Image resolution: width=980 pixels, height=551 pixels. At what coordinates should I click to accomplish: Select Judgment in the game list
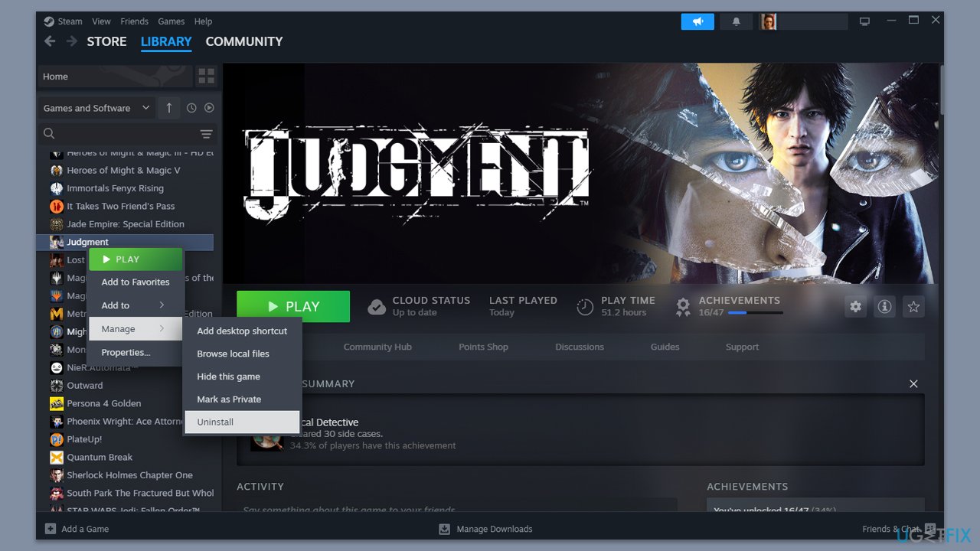(x=125, y=242)
